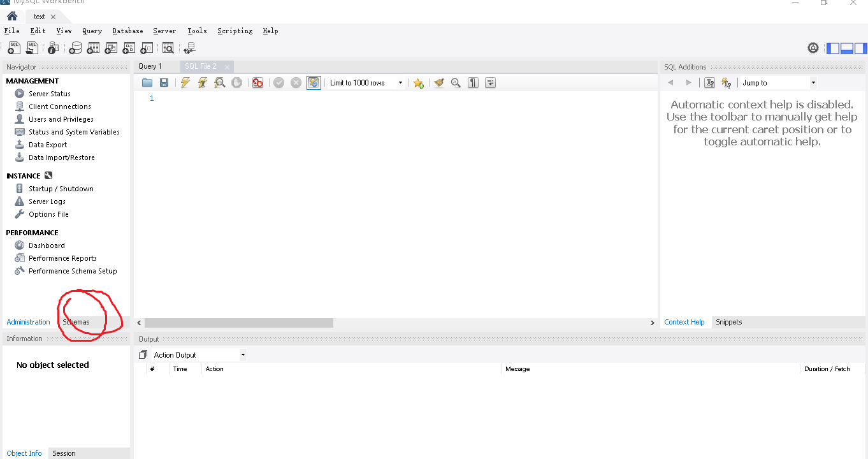Open the Action Output dropdown
Image resolution: width=868 pixels, height=459 pixels.
pyautogui.click(x=243, y=355)
